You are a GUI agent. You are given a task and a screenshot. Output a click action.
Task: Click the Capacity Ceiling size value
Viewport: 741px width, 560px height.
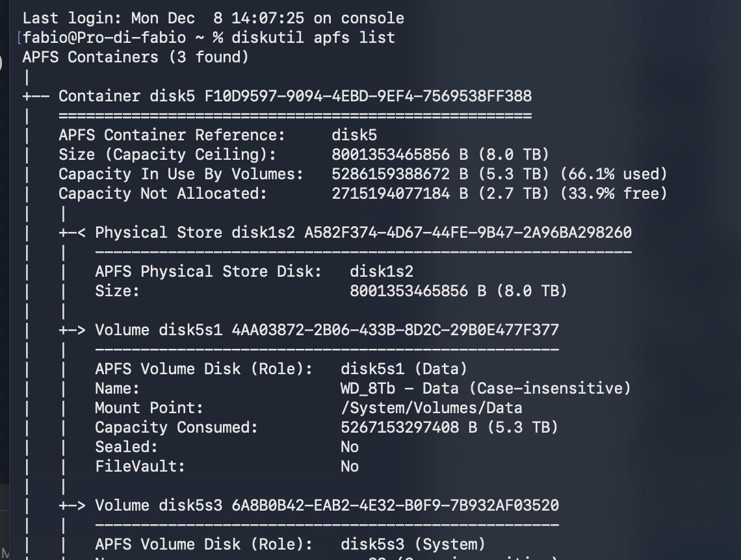440,155
